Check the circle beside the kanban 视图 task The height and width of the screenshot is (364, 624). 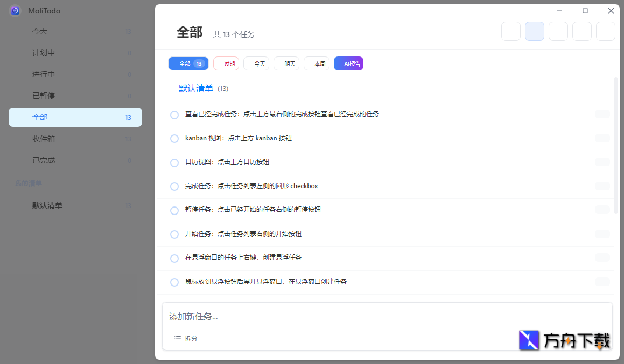point(174,138)
